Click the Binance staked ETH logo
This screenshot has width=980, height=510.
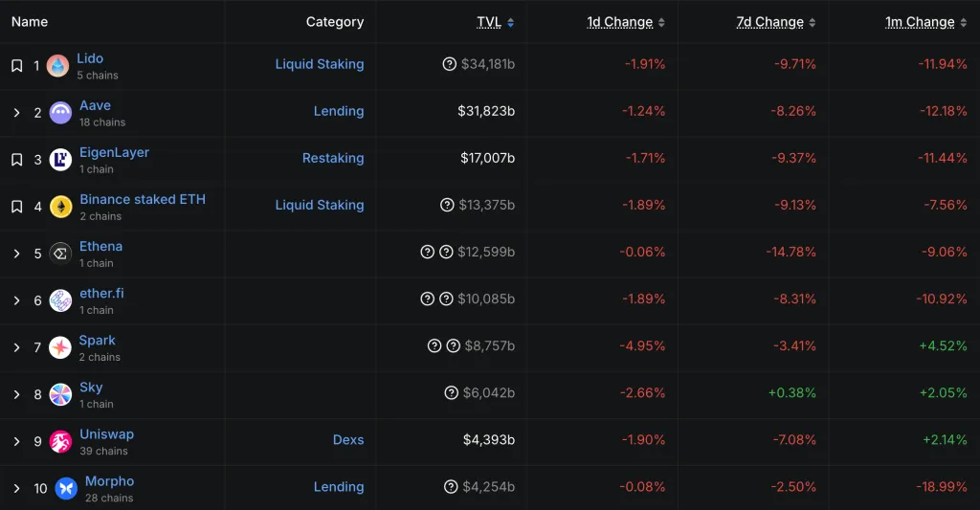click(60, 207)
